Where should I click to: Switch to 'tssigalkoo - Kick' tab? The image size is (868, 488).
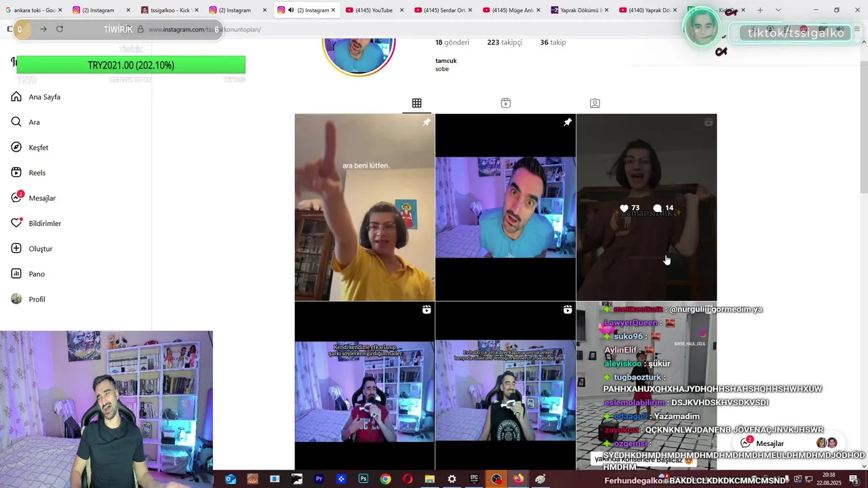tap(169, 10)
